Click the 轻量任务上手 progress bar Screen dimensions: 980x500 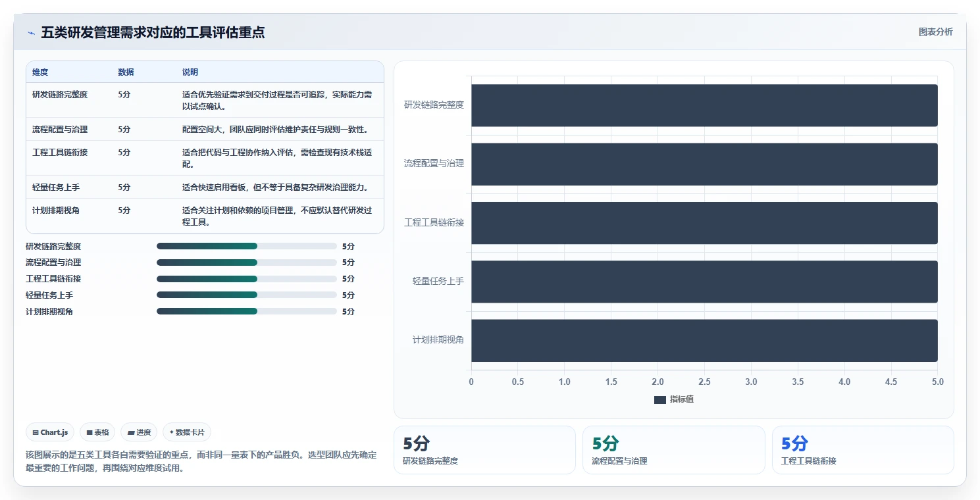pos(247,295)
